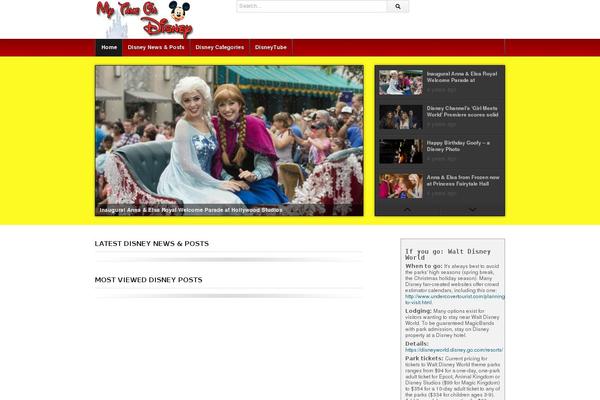The height and width of the screenshot is (400, 600).
Task: Click title Disney Channel's Girl Meets World Premiere
Action: (463, 111)
